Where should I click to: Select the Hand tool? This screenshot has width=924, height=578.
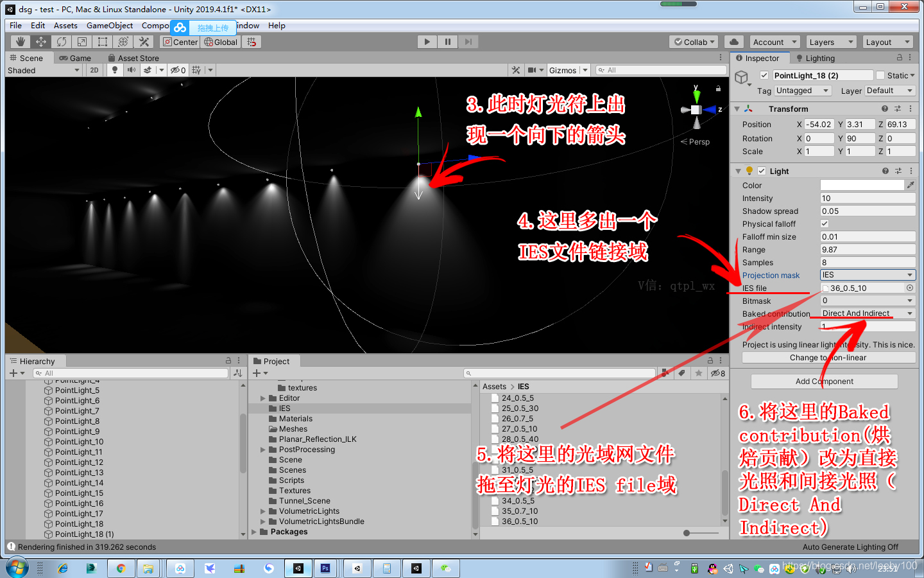point(21,42)
